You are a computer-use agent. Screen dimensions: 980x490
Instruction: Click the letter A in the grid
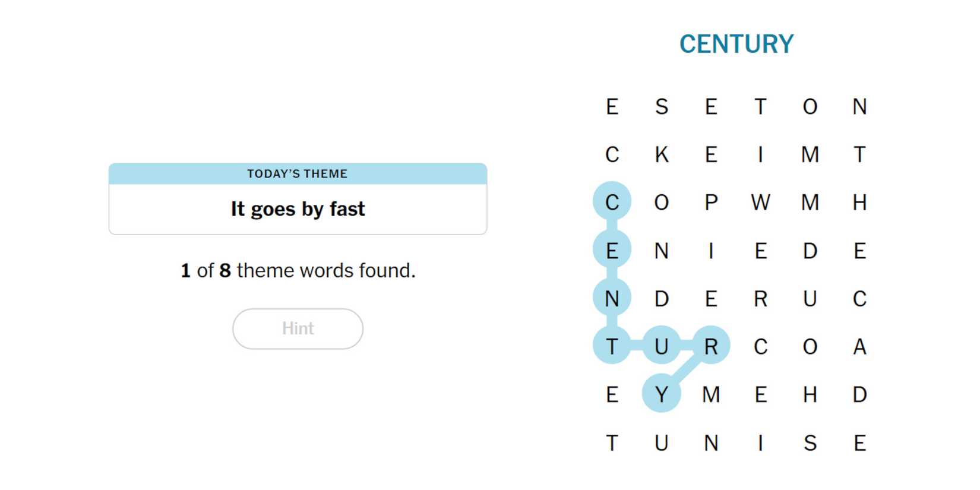tap(859, 346)
